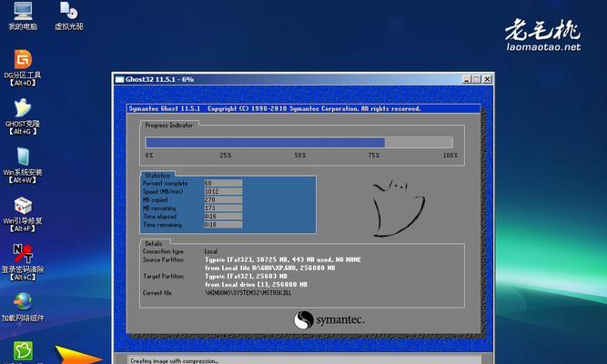Close the Ghost32 window

coord(487,79)
